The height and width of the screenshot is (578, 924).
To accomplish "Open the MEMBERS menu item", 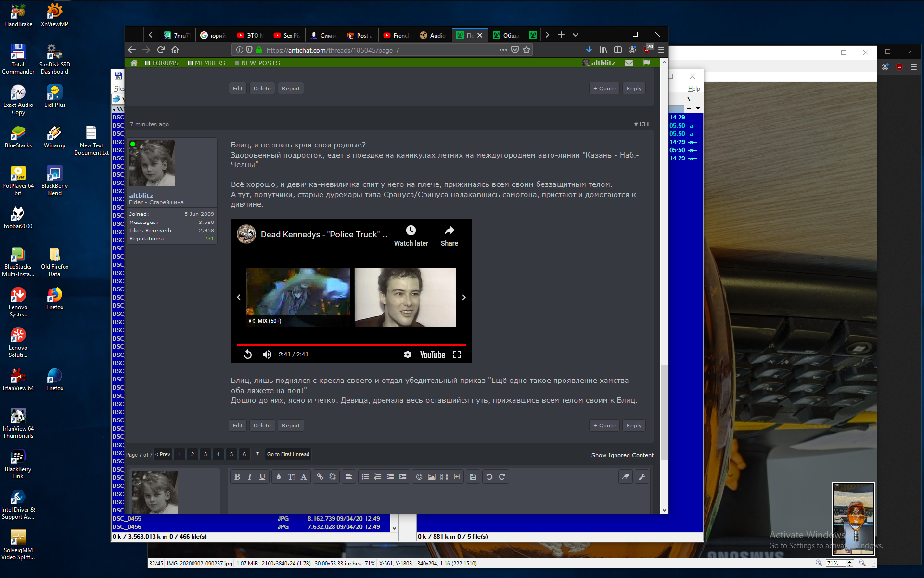I will coord(206,63).
